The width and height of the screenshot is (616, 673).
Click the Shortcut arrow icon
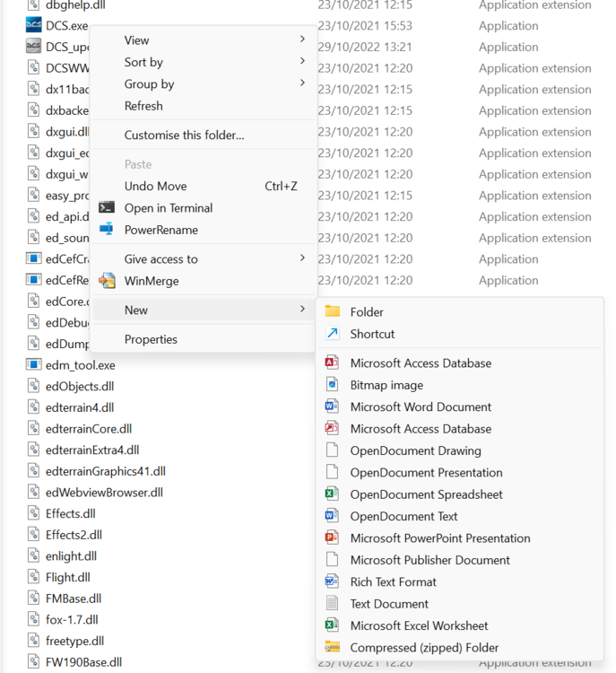pyautogui.click(x=333, y=334)
